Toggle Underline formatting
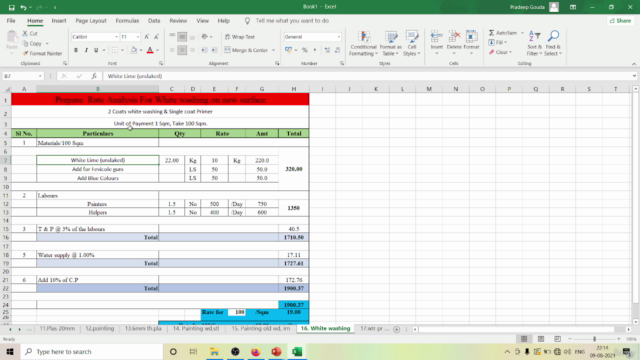The image size is (640, 360). pos(96,50)
